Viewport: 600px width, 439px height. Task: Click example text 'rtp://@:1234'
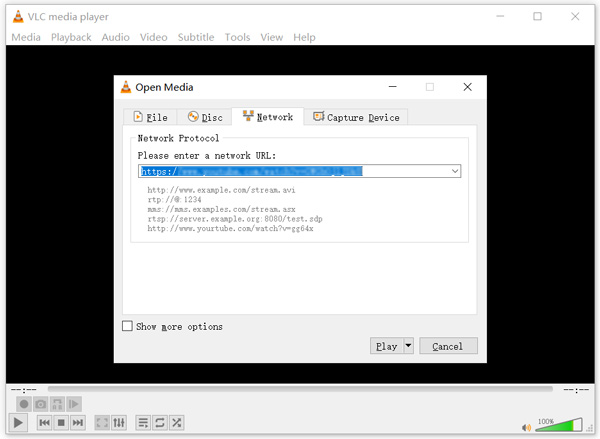click(x=174, y=199)
